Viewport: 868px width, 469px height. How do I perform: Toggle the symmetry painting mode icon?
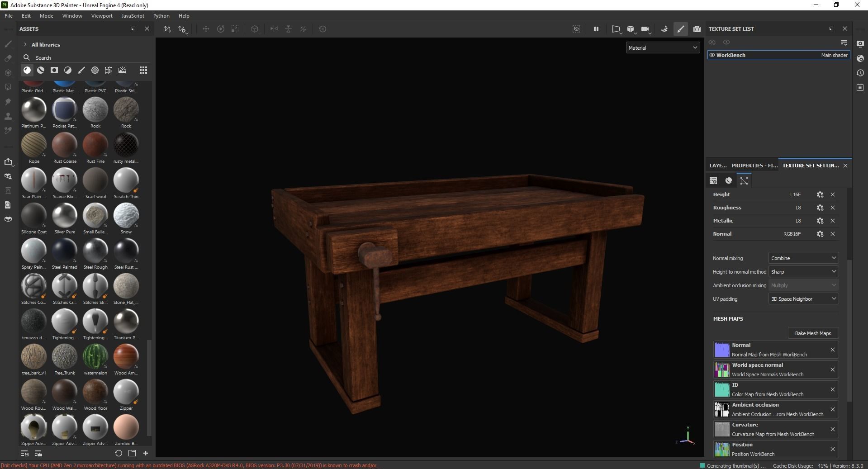[x=274, y=29]
